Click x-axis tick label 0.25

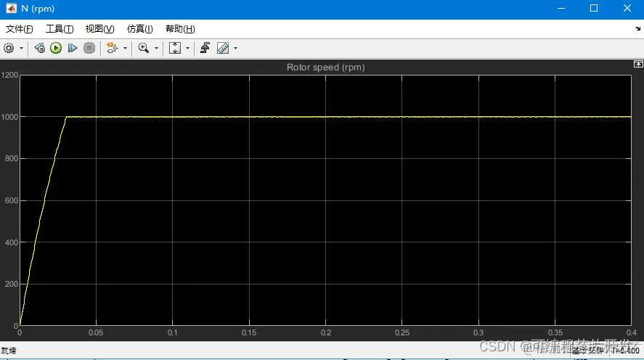click(x=402, y=332)
